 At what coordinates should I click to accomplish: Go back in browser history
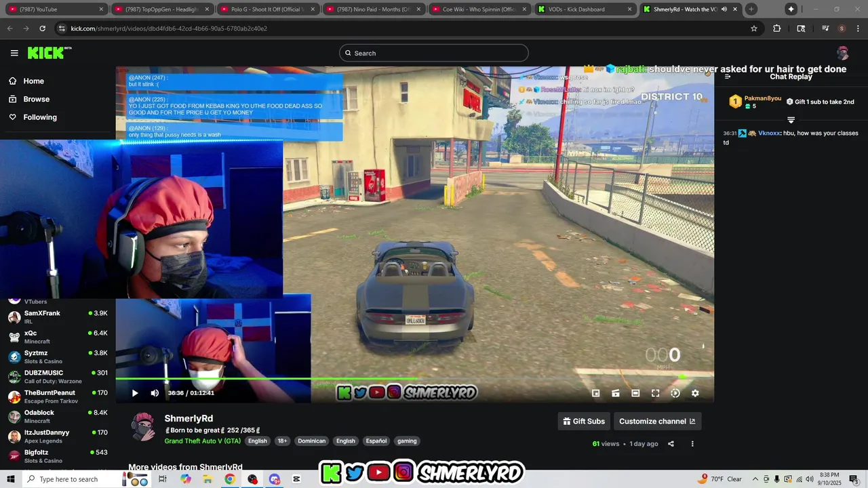pos(9,28)
